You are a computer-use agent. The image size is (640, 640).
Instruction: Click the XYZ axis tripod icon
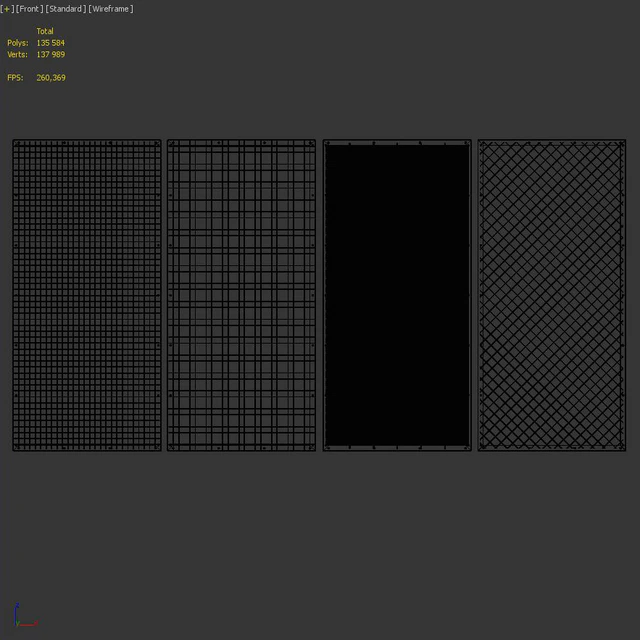click(x=26, y=616)
